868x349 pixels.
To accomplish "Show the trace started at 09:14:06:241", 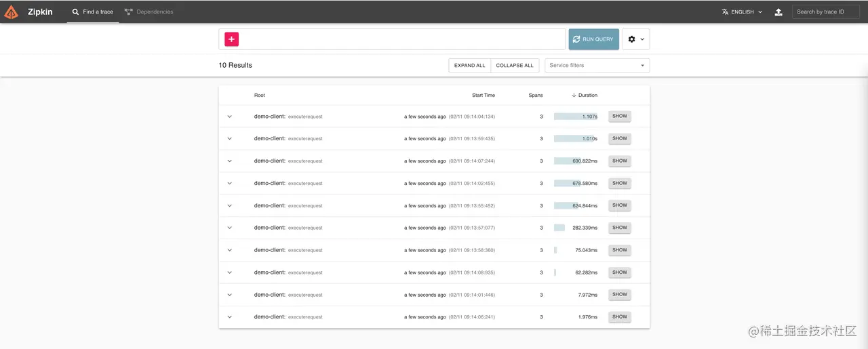I will (x=619, y=316).
